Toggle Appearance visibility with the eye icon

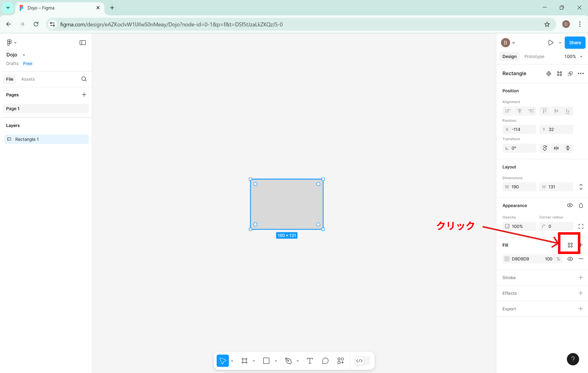coord(570,205)
